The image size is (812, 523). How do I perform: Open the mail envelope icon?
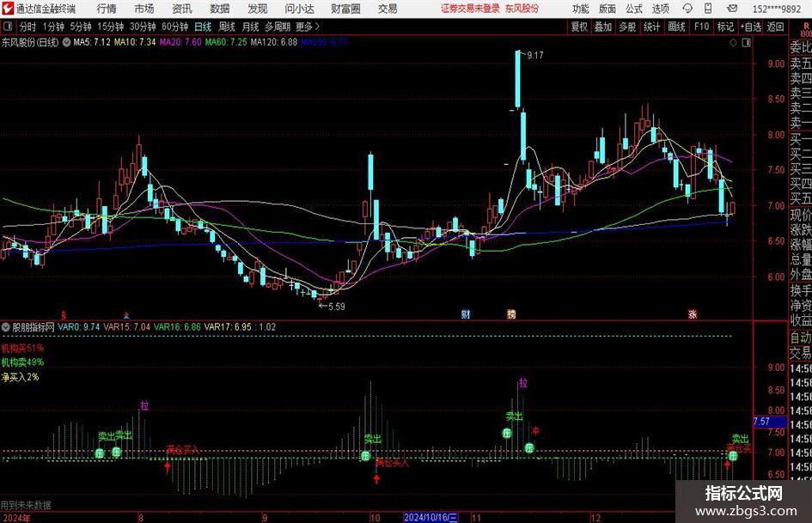pyautogui.click(x=732, y=9)
